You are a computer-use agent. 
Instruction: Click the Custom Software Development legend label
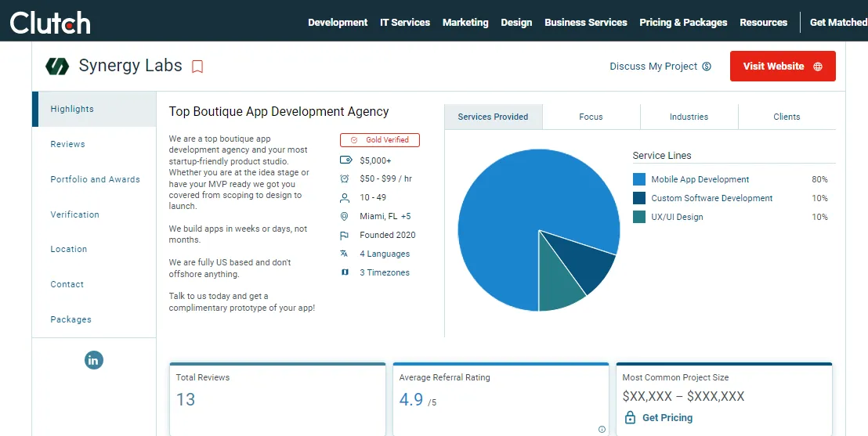[x=711, y=198]
